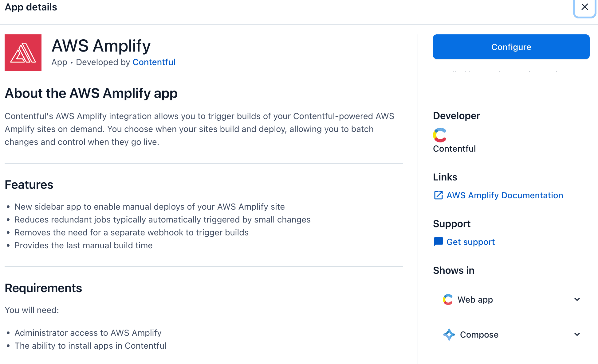Click the Contentful developer logo icon
This screenshot has height=364, width=598.
pos(440,135)
